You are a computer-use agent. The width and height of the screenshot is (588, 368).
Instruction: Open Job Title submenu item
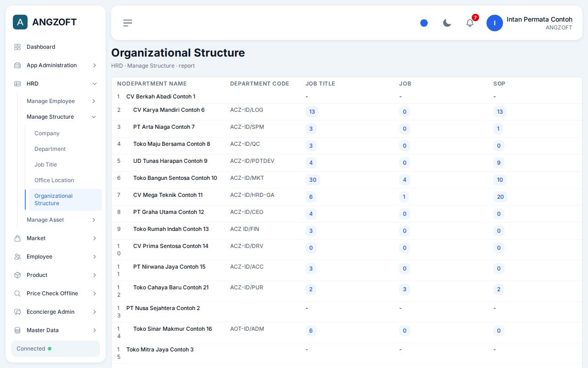pos(65,165)
